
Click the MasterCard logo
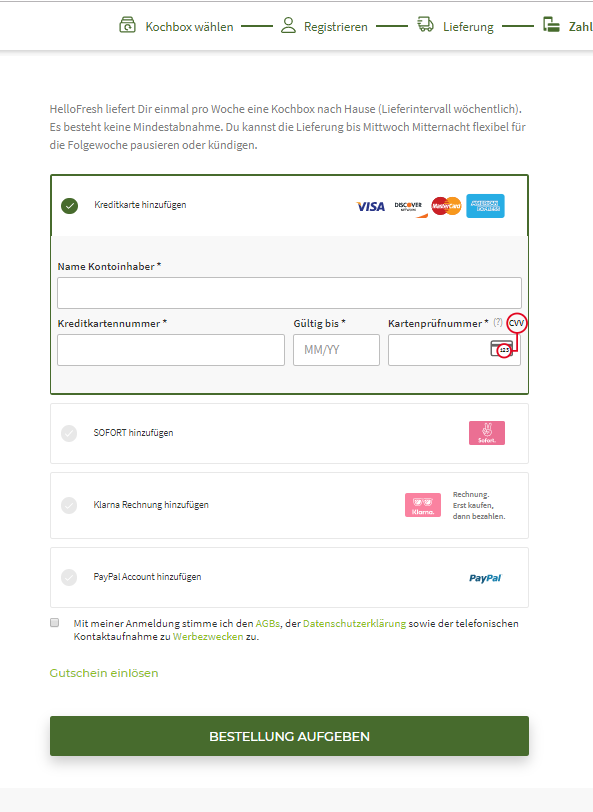click(x=446, y=206)
